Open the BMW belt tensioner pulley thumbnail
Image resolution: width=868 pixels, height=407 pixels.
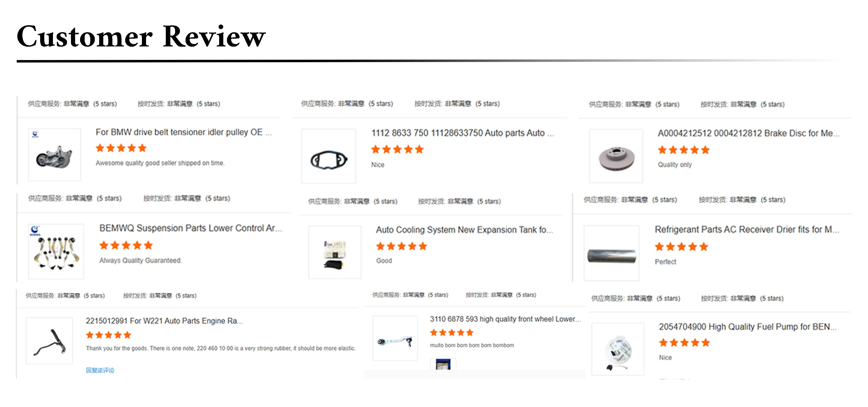click(x=54, y=154)
